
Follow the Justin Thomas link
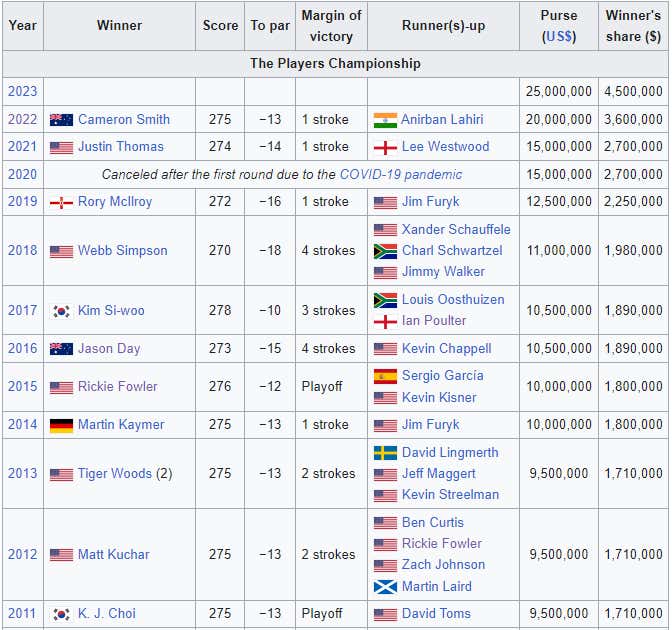[x=121, y=147]
